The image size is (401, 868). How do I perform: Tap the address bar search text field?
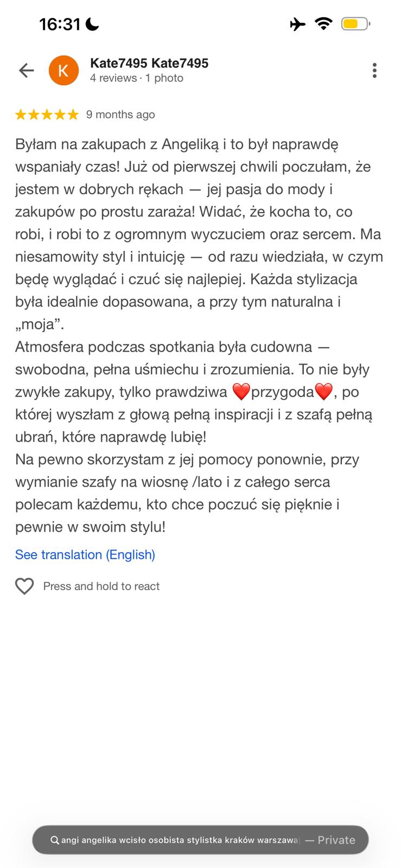click(180, 840)
